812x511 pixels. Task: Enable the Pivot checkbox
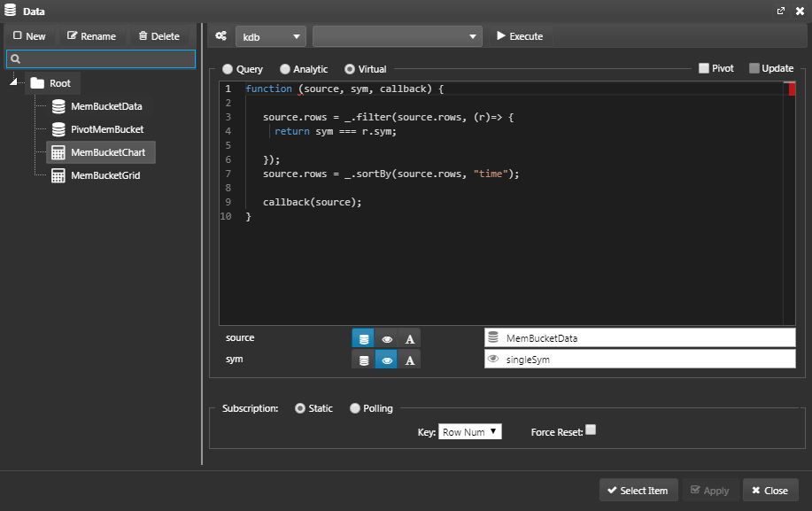[704, 68]
